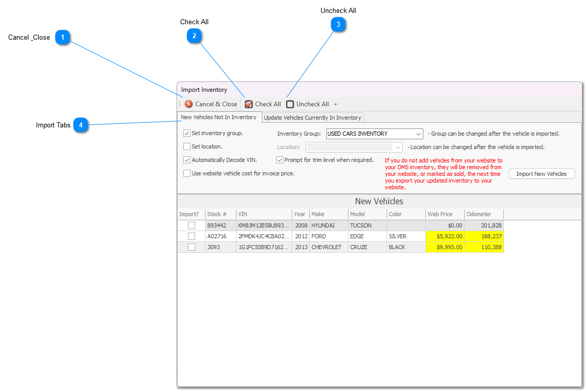Screen dimensions: 587x392
Task: Click the FORD make cell
Action: point(329,236)
